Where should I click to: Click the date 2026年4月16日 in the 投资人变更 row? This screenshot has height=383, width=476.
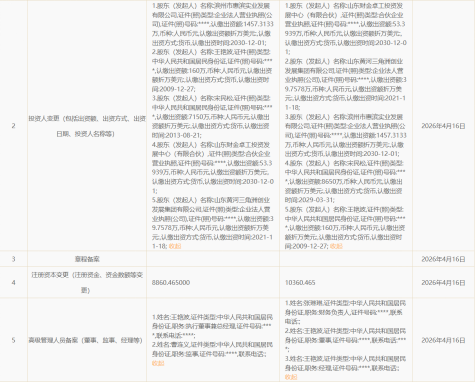coord(443,126)
